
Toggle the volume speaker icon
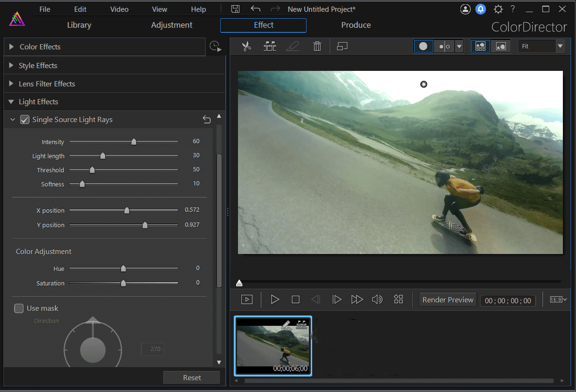pyautogui.click(x=377, y=300)
